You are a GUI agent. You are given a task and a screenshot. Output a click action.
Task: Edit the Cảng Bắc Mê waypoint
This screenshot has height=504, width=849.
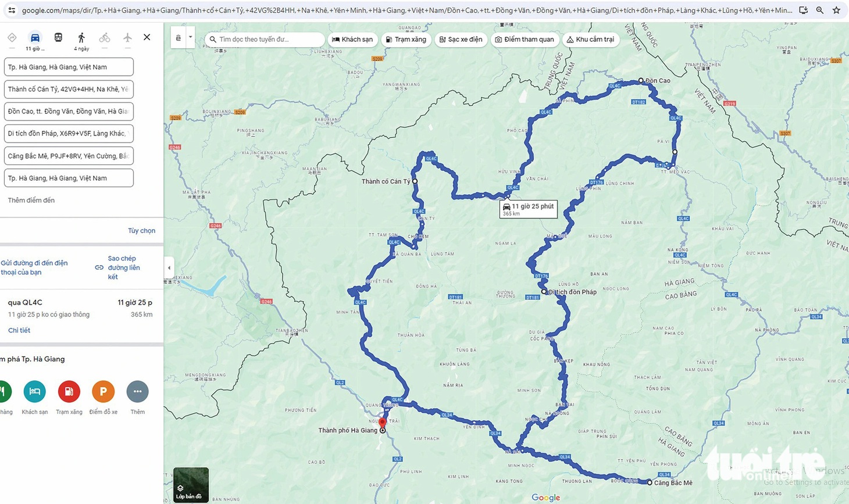[x=69, y=156]
